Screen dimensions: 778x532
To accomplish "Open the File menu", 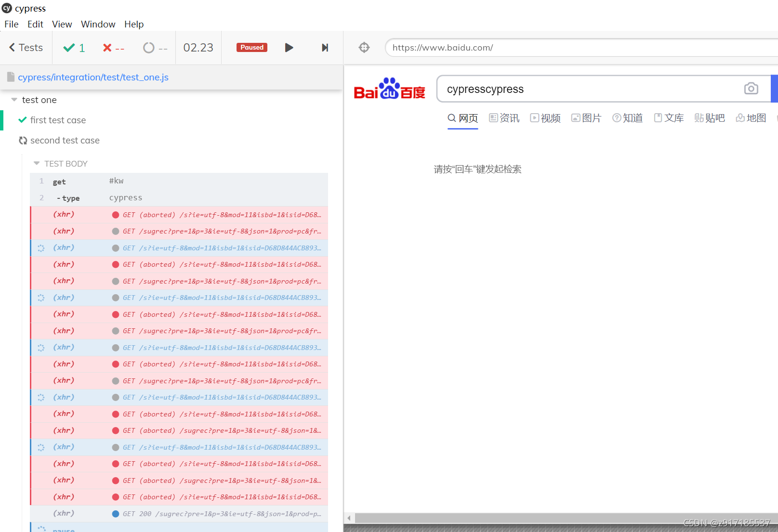I will 12,24.
